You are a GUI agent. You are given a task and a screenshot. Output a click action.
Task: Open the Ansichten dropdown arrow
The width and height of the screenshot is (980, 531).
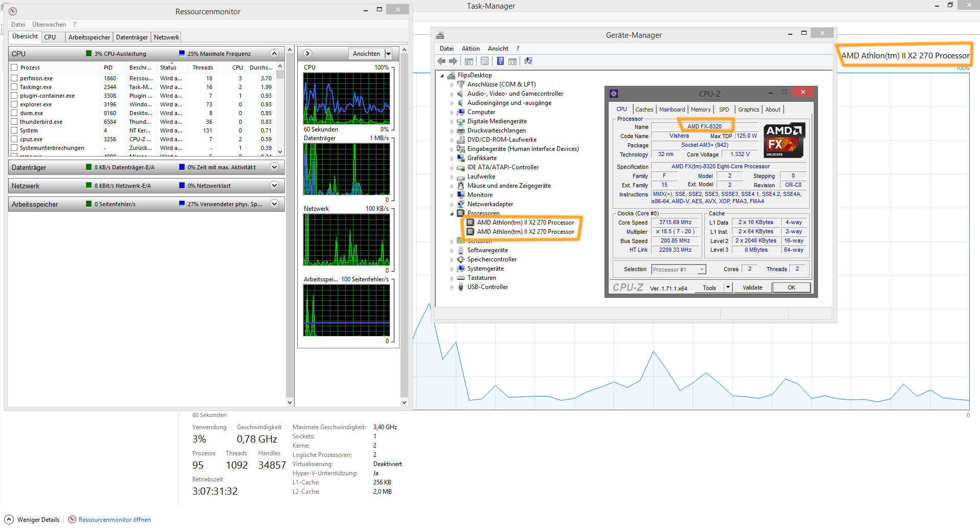388,54
